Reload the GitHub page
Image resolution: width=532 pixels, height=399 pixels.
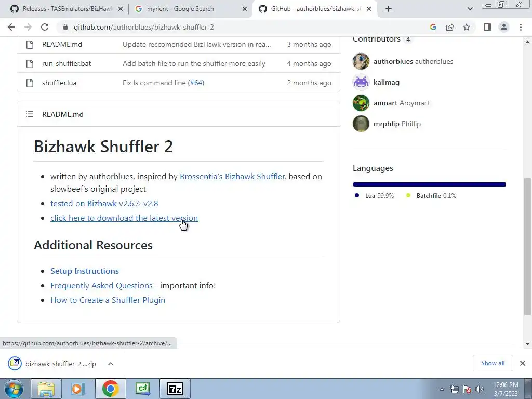pyautogui.click(x=45, y=27)
